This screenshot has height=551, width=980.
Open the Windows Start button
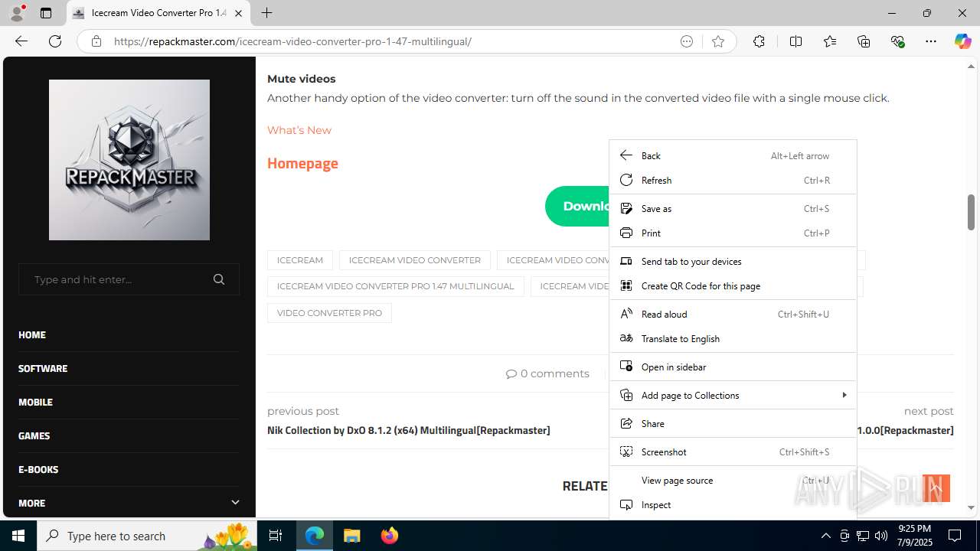point(18,536)
